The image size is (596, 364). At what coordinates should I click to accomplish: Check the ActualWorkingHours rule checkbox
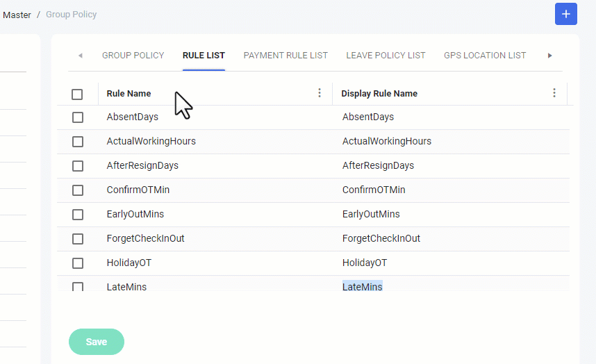[78, 142]
